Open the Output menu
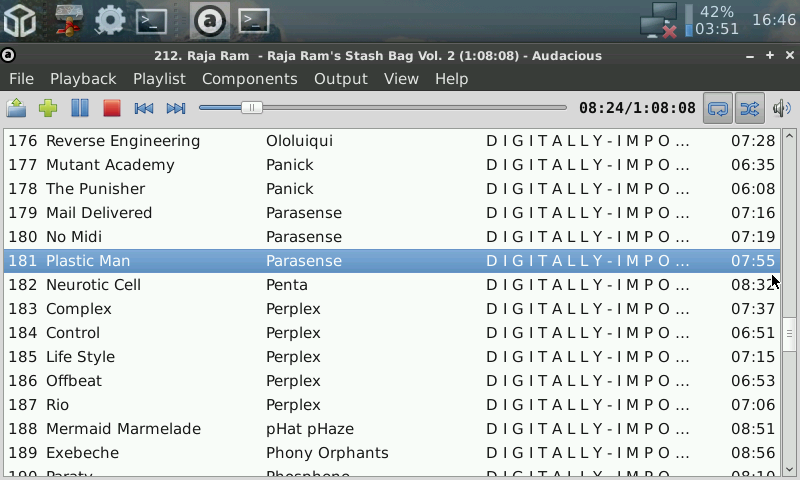The image size is (800, 480). pyautogui.click(x=341, y=79)
